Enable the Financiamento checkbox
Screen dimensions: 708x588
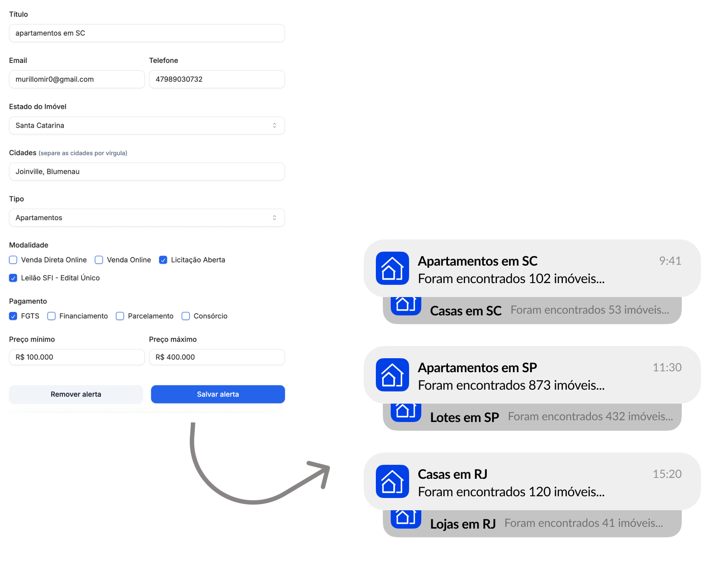(52, 316)
